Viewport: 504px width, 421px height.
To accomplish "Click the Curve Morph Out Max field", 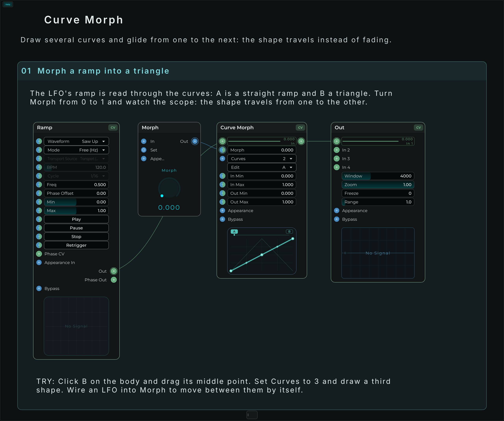I will (x=262, y=202).
